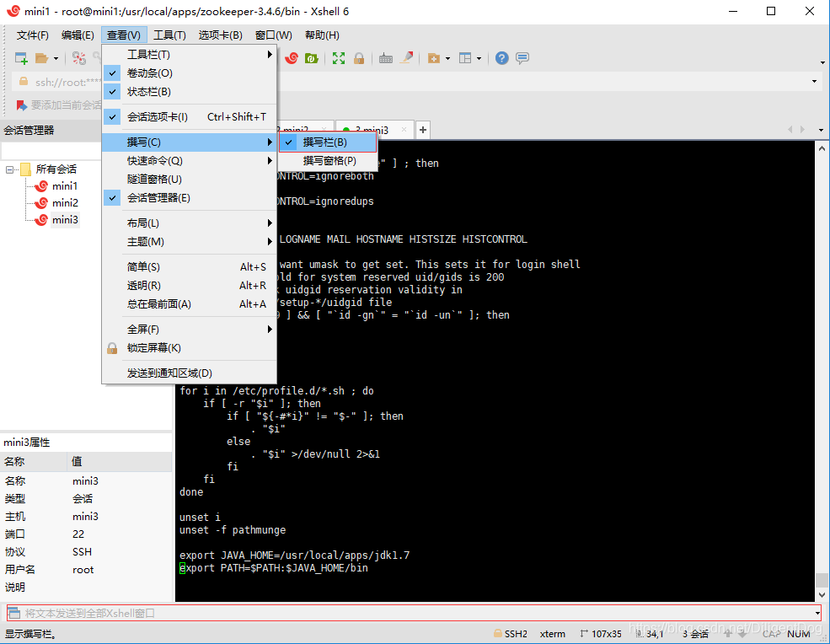
Task: Open 选项卡(B) menu
Action: pos(220,35)
